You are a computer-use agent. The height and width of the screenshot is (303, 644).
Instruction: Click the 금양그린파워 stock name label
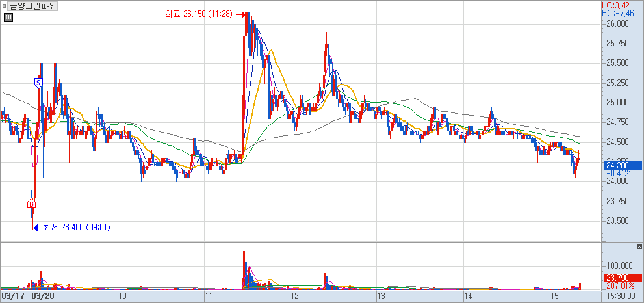point(31,6)
